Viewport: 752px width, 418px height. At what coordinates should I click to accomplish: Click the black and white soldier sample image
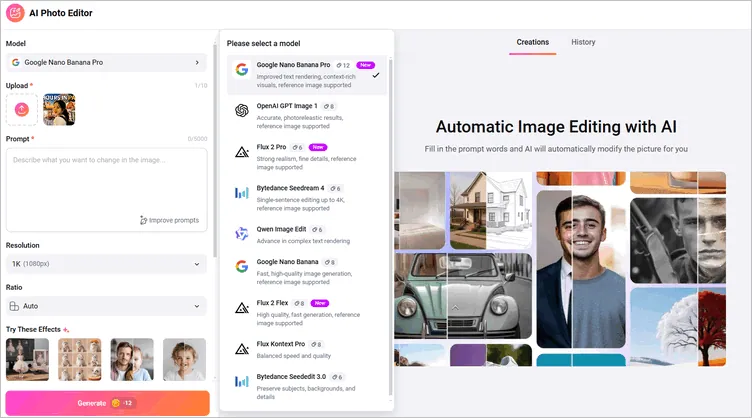click(678, 241)
